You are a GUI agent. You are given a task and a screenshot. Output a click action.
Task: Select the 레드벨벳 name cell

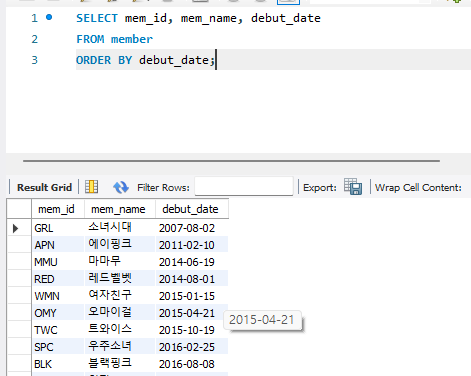tap(120, 279)
